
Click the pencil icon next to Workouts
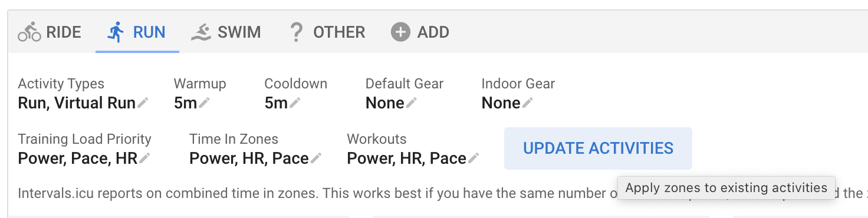(474, 158)
